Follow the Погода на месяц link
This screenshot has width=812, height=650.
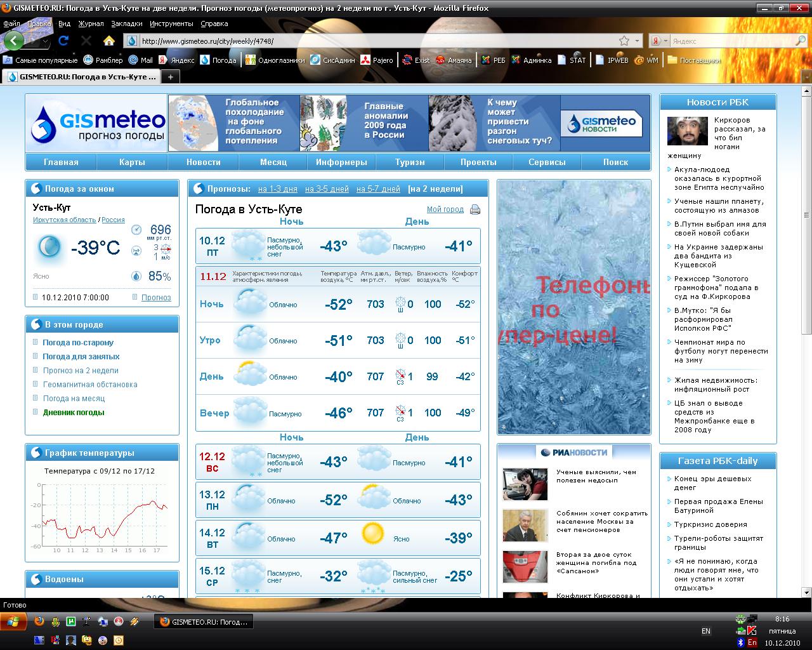click(x=74, y=399)
